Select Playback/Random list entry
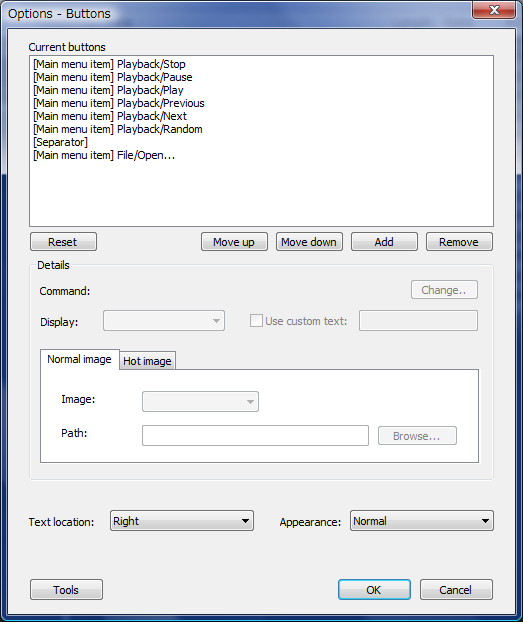Viewport: 523px width, 622px height. (118, 129)
